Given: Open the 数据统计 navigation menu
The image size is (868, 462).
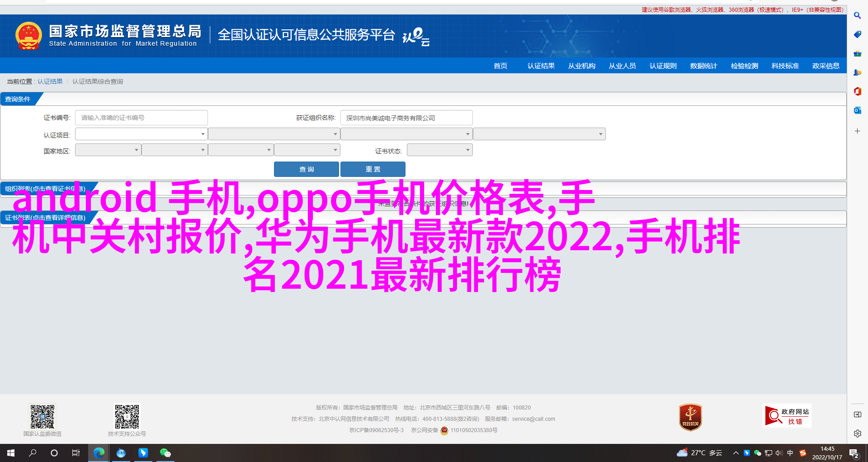Looking at the screenshot, I should (x=703, y=66).
